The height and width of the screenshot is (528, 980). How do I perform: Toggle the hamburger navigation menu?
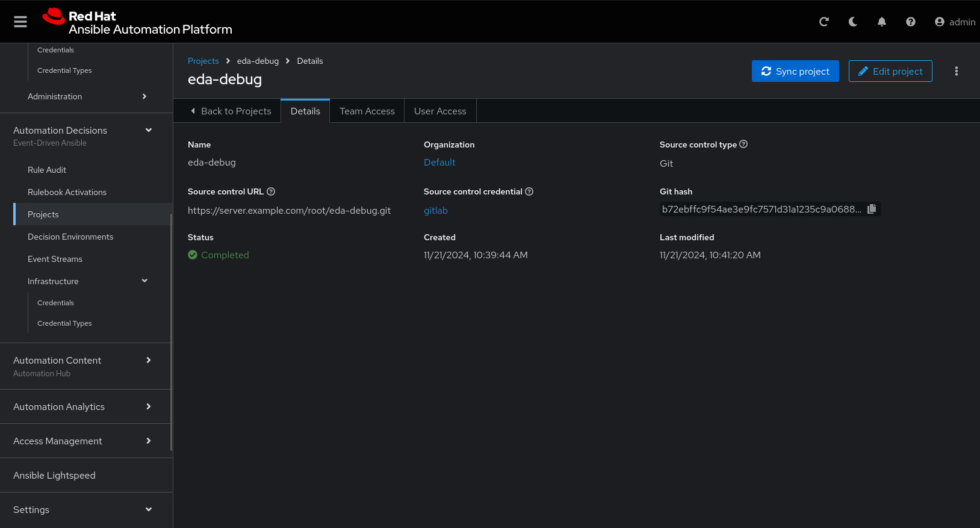tap(20, 22)
